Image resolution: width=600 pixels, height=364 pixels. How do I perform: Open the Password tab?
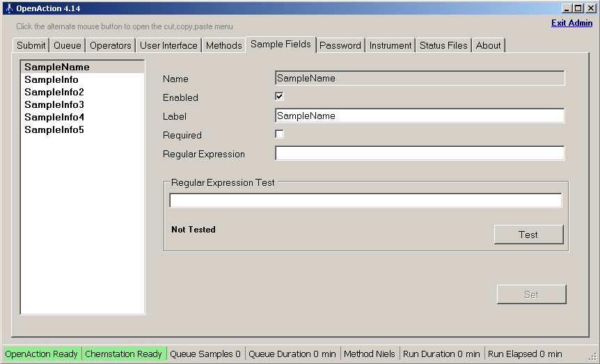point(340,45)
